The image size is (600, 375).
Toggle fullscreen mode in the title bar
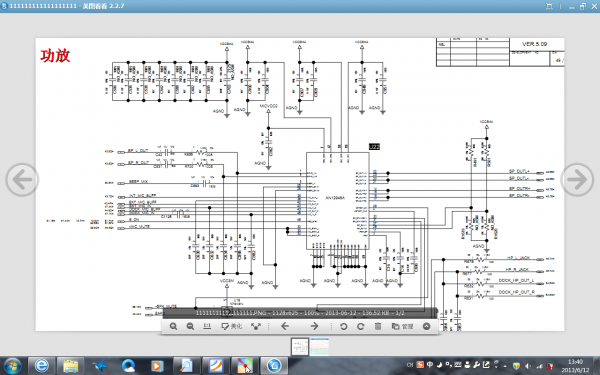pos(549,6)
